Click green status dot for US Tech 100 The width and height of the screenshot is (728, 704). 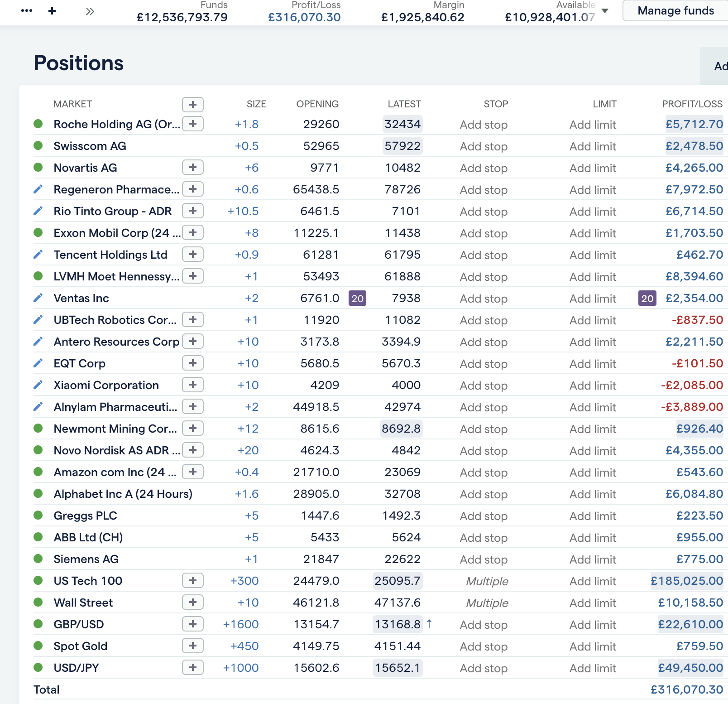pos(38,580)
